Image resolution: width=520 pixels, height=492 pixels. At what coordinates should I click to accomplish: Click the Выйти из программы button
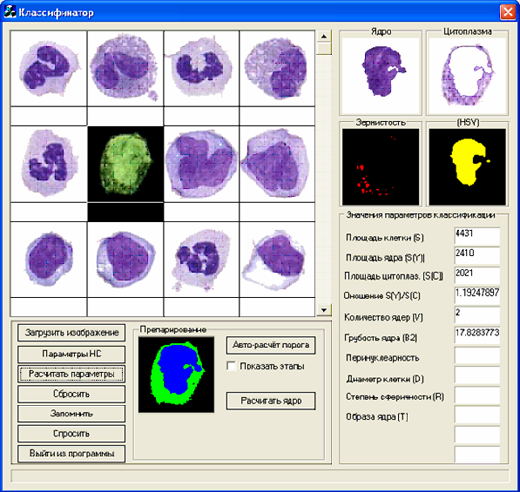(71, 454)
